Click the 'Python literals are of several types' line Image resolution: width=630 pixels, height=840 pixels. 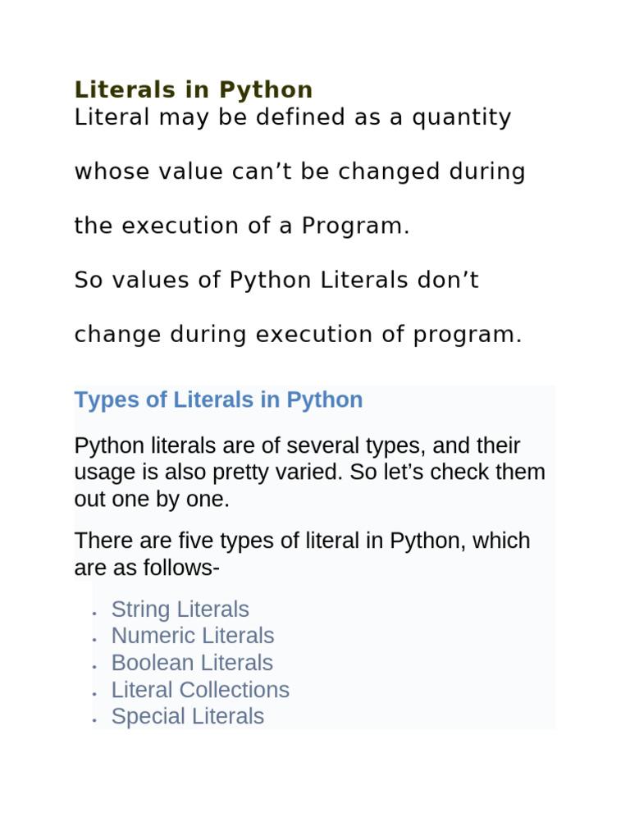[x=297, y=445]
